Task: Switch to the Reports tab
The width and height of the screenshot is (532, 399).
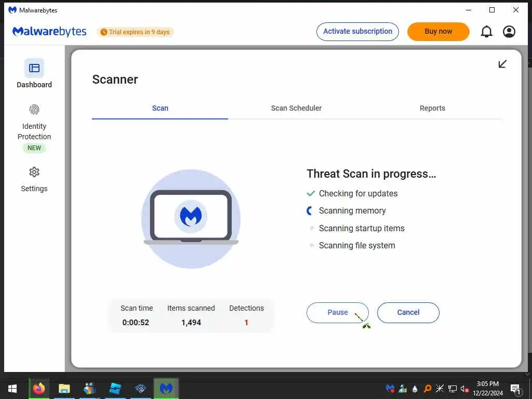Action: (432, 108)
